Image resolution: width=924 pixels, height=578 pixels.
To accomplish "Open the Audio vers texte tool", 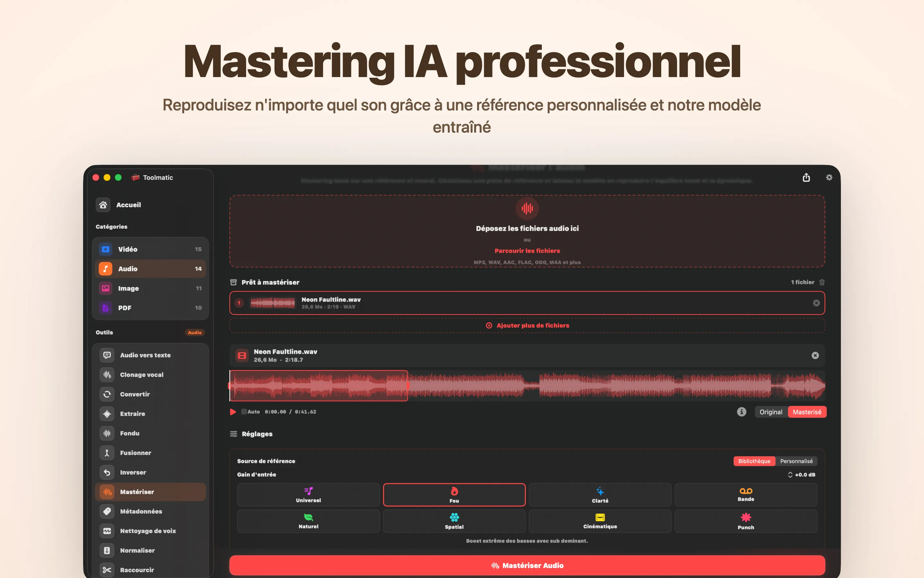I will [x=150, y=355].
